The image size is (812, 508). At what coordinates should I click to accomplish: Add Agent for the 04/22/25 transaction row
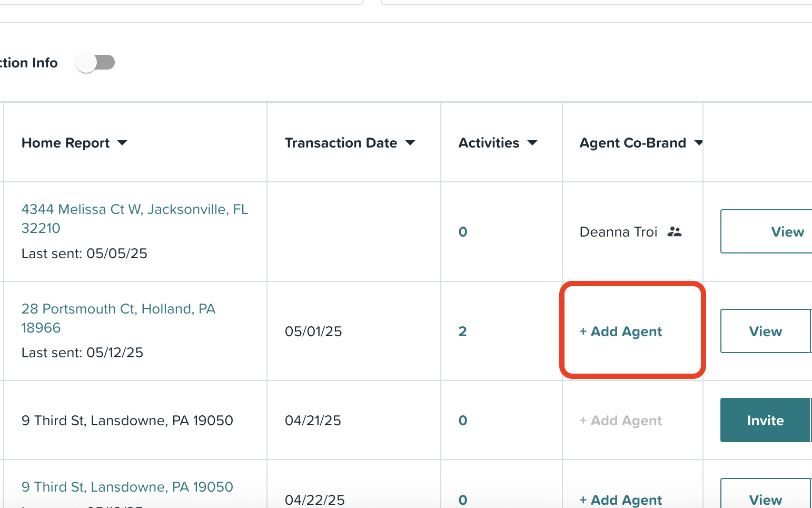621,500
